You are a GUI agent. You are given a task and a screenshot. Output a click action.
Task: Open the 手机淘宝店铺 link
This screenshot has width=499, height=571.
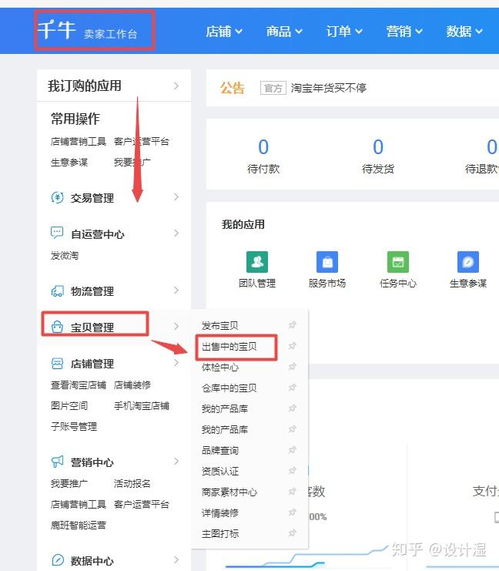coord(141,406)
